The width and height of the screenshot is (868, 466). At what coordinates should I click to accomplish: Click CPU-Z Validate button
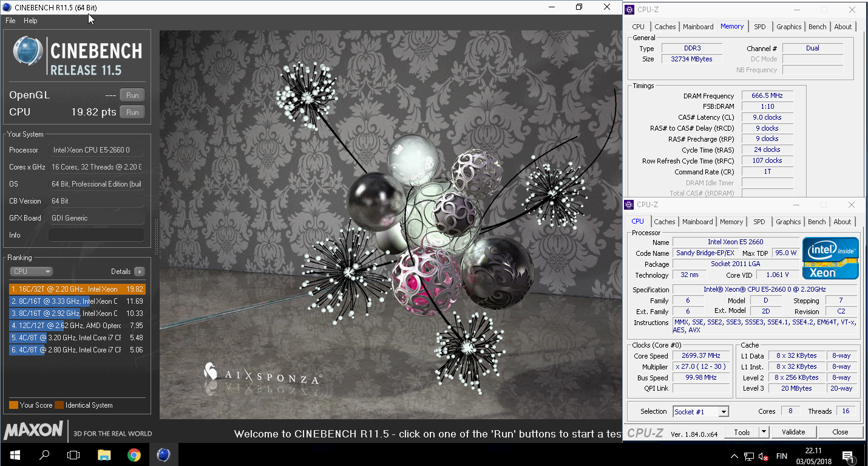click(x=793, y=432)
